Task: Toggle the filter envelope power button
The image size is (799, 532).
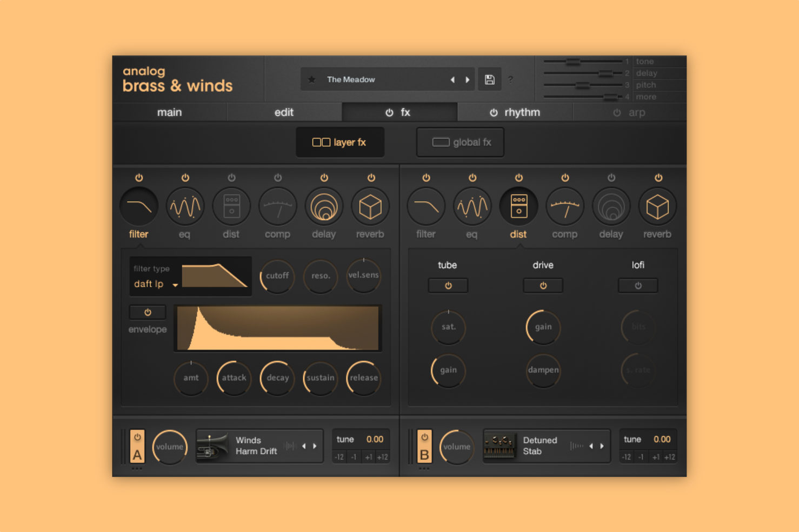Action: point(147,312)
